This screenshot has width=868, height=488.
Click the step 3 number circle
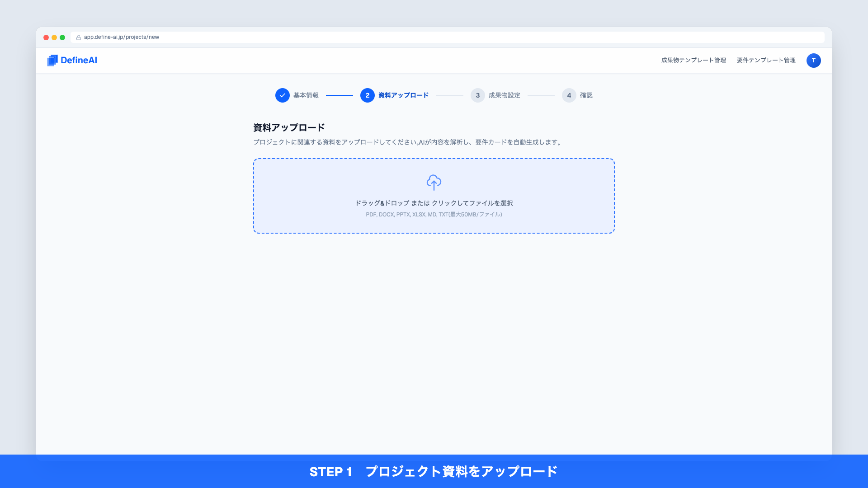pos(477,95)
